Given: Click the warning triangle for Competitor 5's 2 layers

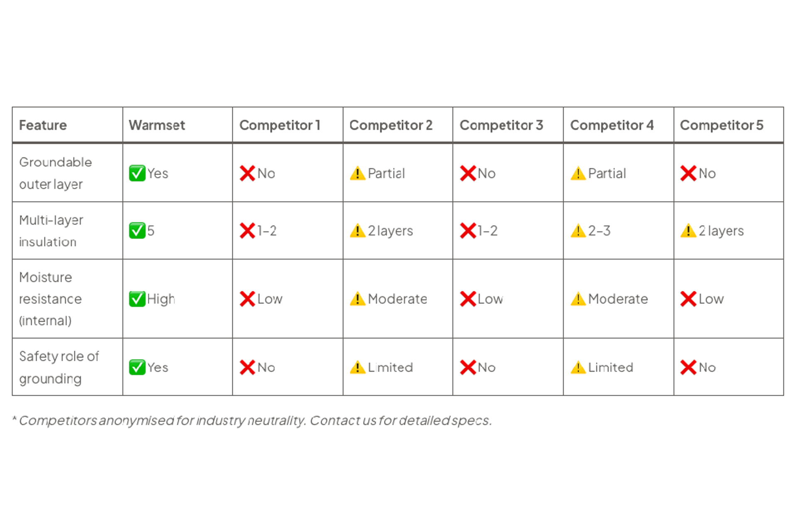Looking at the screenshot, I should pyautogui.click(x=688, y=231).
